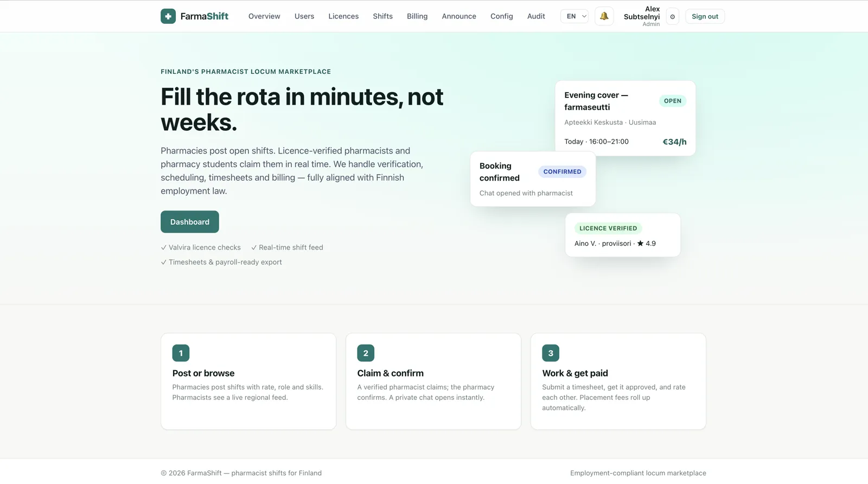Image resolution: width=868 pixels, height=484 pixels.
Task: Open the Audit page
Action: click(x=536, y=16)
